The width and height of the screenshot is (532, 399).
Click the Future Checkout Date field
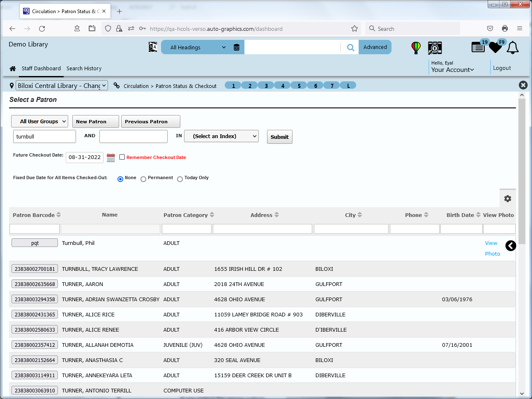pyautogui.click(x=85, y=157)
